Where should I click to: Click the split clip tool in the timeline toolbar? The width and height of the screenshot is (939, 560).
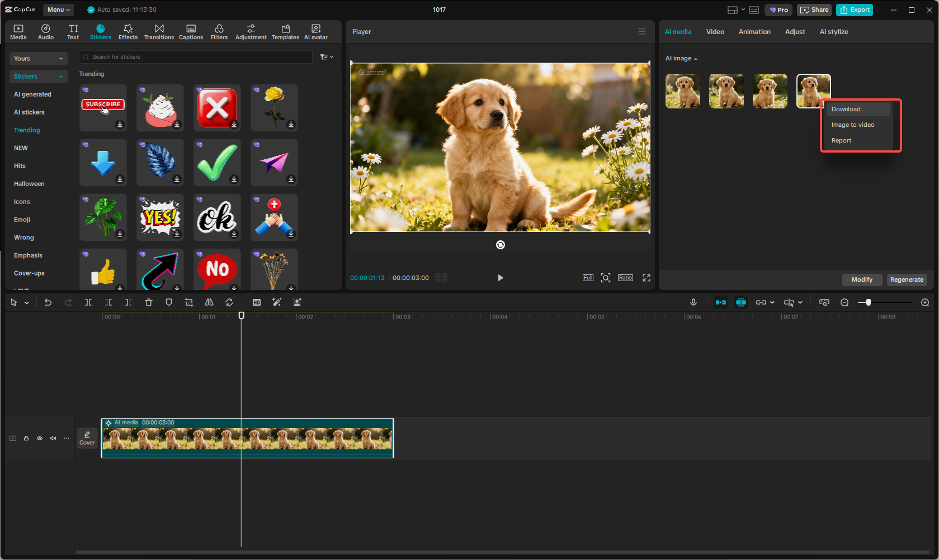[88, 302]
